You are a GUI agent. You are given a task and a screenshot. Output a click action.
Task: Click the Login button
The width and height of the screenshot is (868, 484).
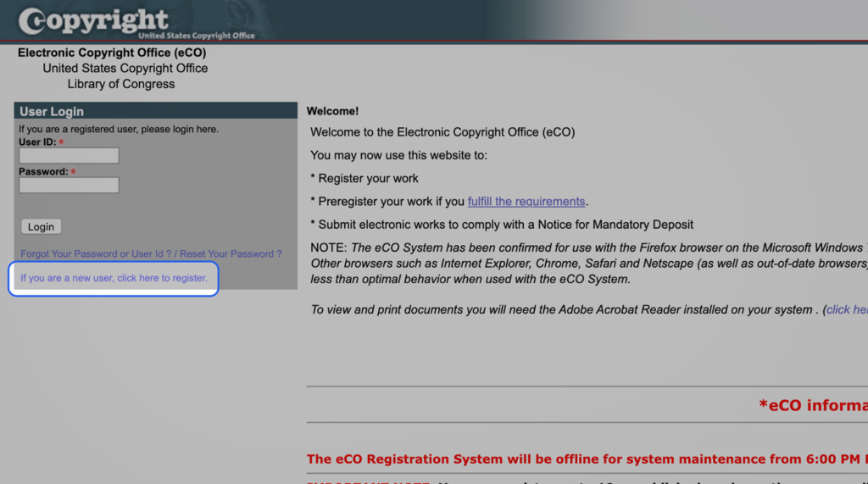pyautogui.click(x=41, y=226)
